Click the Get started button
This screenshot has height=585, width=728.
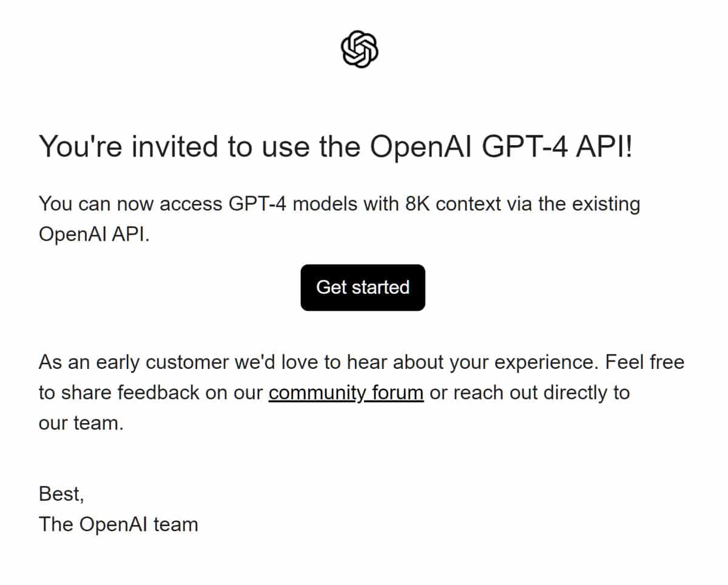[363, 287]
